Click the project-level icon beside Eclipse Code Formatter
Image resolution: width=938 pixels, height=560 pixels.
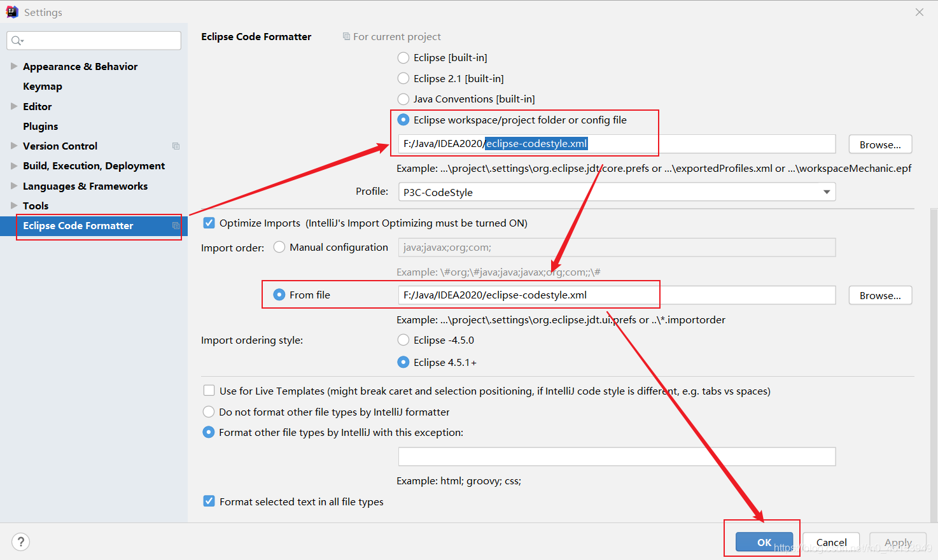(176, 226)
